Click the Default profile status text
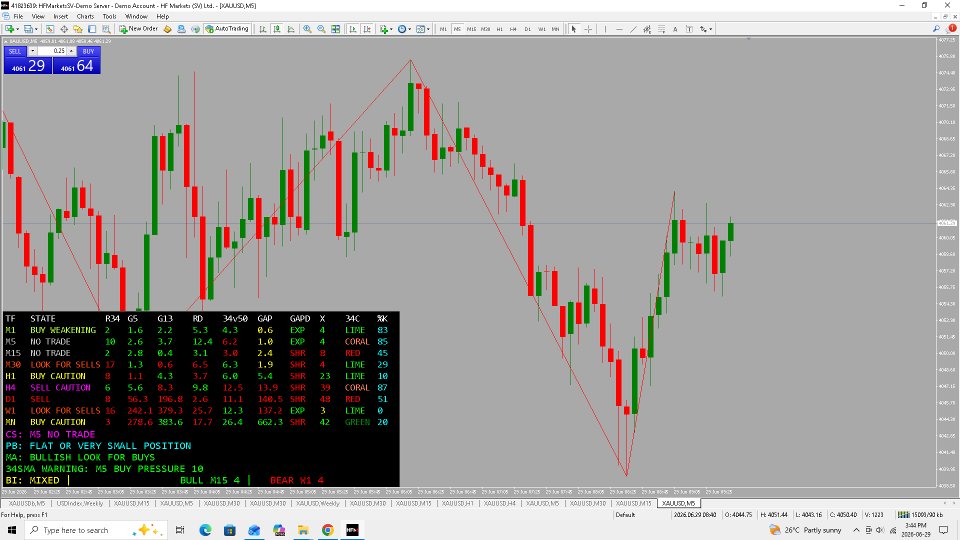The height and width of the screenshot is (540, 960). coord(625,515)
